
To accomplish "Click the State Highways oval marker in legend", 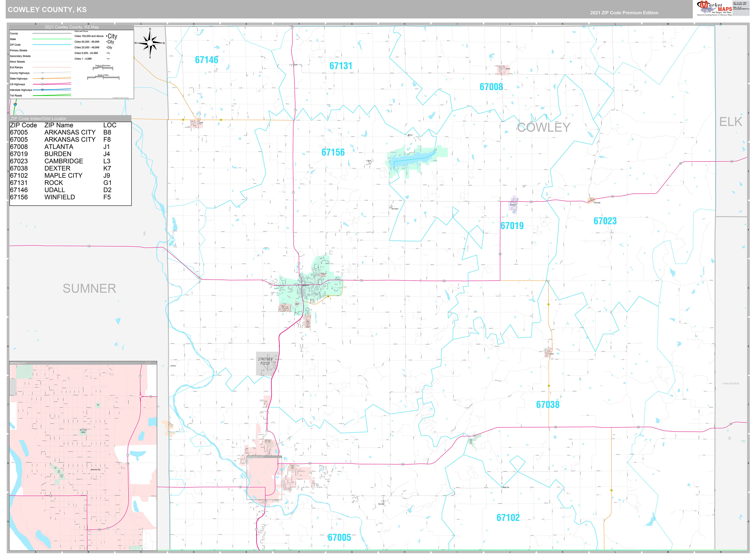I will point(43,79).
